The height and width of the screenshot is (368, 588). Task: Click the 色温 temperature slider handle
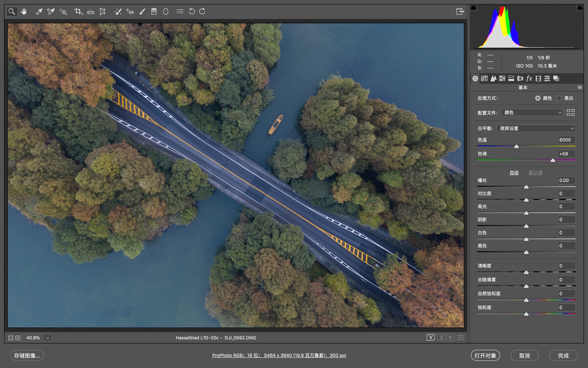[x=516, y=146]
